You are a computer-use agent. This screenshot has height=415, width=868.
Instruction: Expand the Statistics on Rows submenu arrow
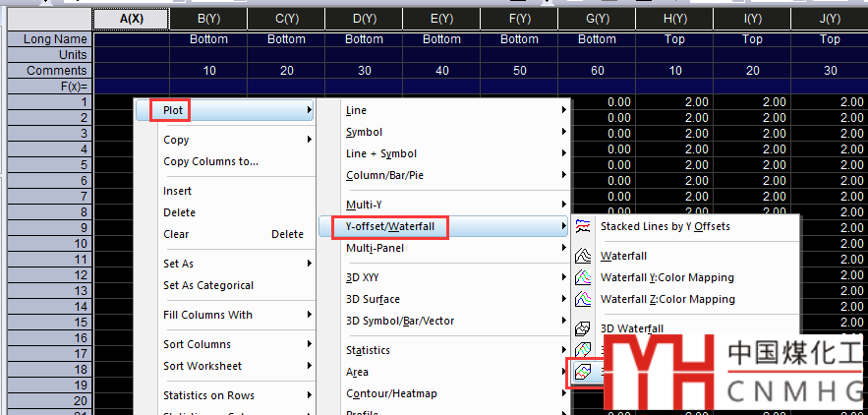310,395
